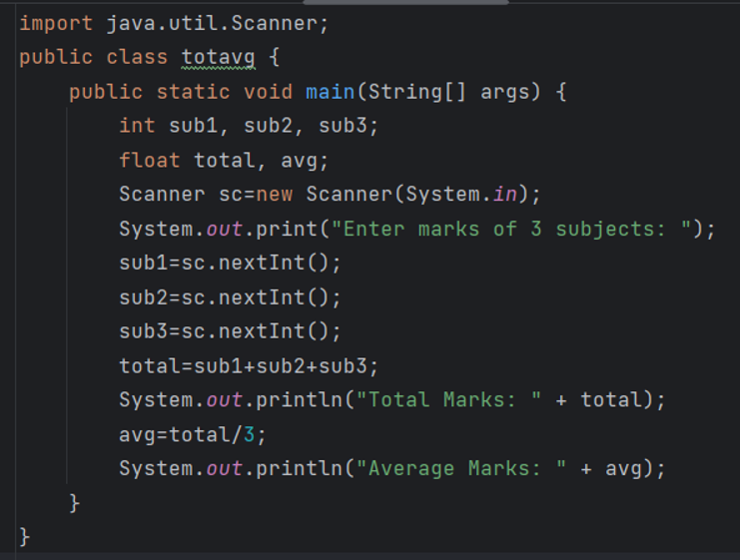The width and height of the screenshot is (740, 560).
Task: Click the number 3 in avg=total/3
Action: click(x=249, y=434)
